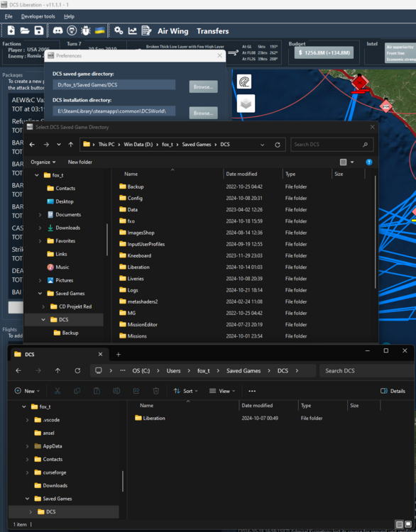Open the Transfers button
Image resolution: width=416 pixels, height=532 pixels.
pos(212,31)
